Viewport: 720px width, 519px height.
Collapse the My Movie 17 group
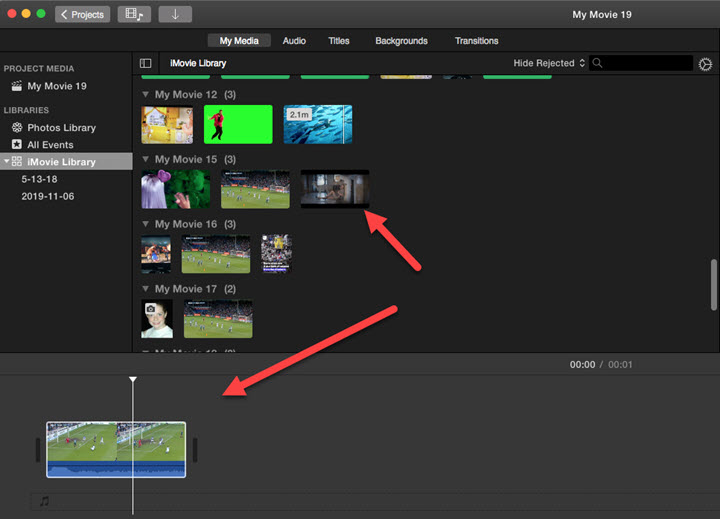145,288
